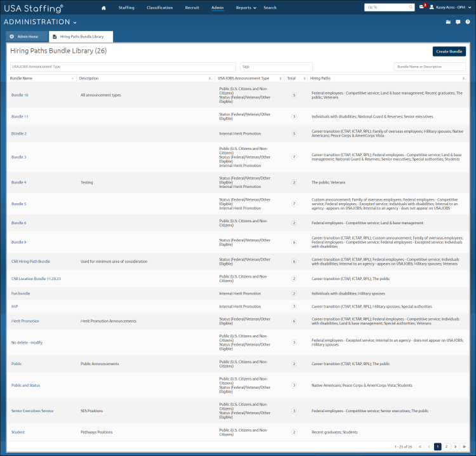Click the search magnifier in the Go To box
The height and width of the screenshot is (456, 476).
click(x=411, y=7)
